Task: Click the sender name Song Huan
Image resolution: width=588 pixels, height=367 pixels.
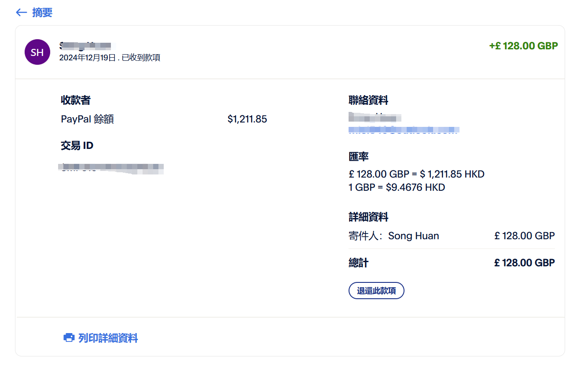Action: [413, 236]
